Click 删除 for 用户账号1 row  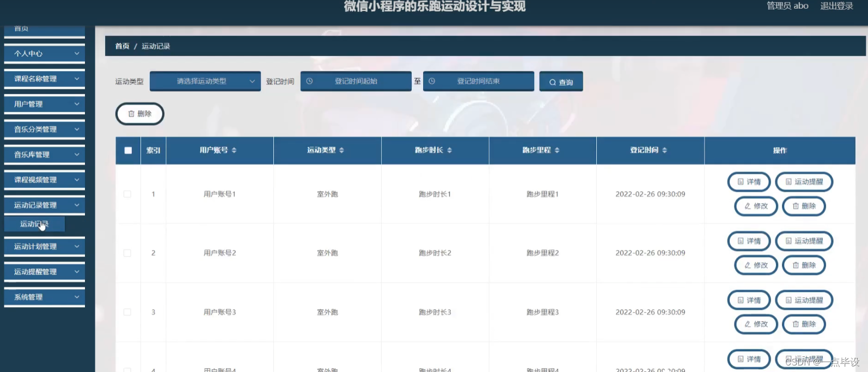(804, 206)
